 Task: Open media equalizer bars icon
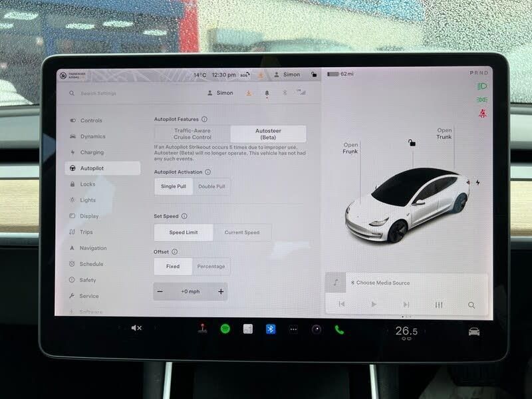tap(439, 305)
